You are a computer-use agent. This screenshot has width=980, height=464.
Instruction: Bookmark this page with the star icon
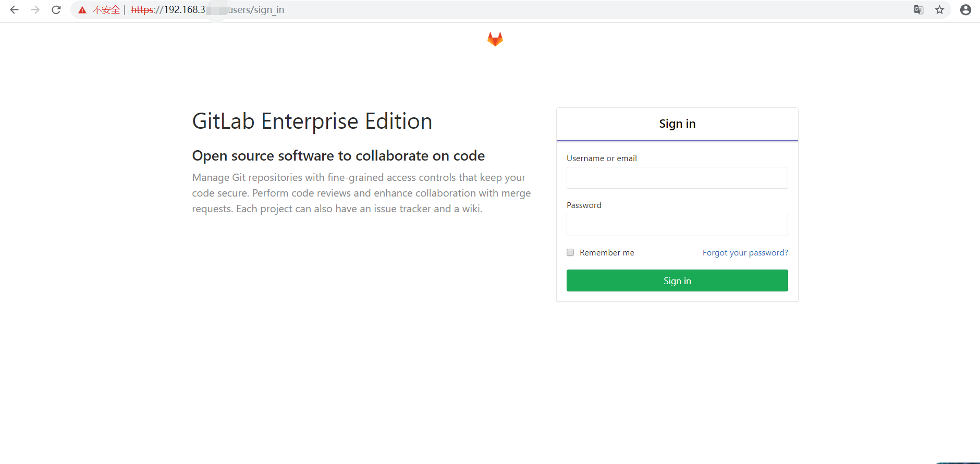point(939,10)
